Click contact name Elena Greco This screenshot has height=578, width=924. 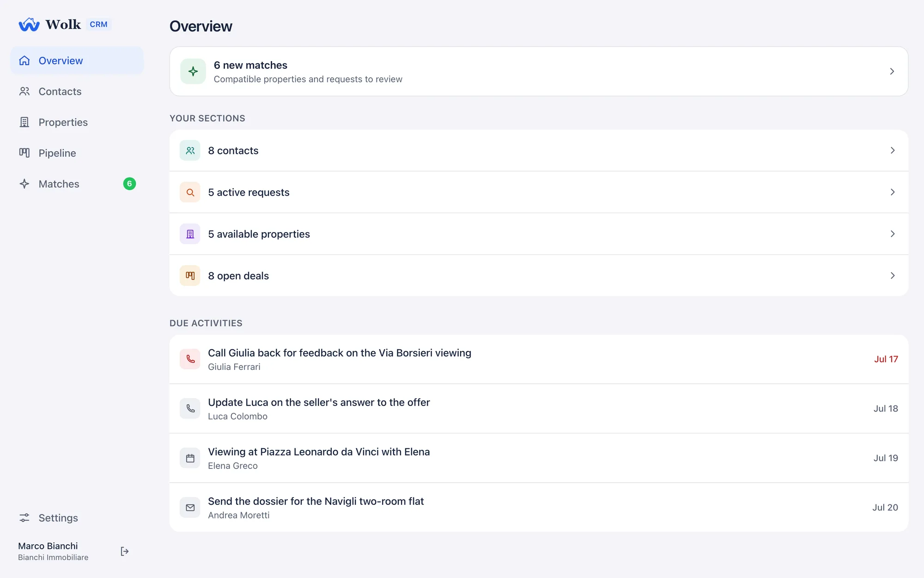click(x=233, y=466)
